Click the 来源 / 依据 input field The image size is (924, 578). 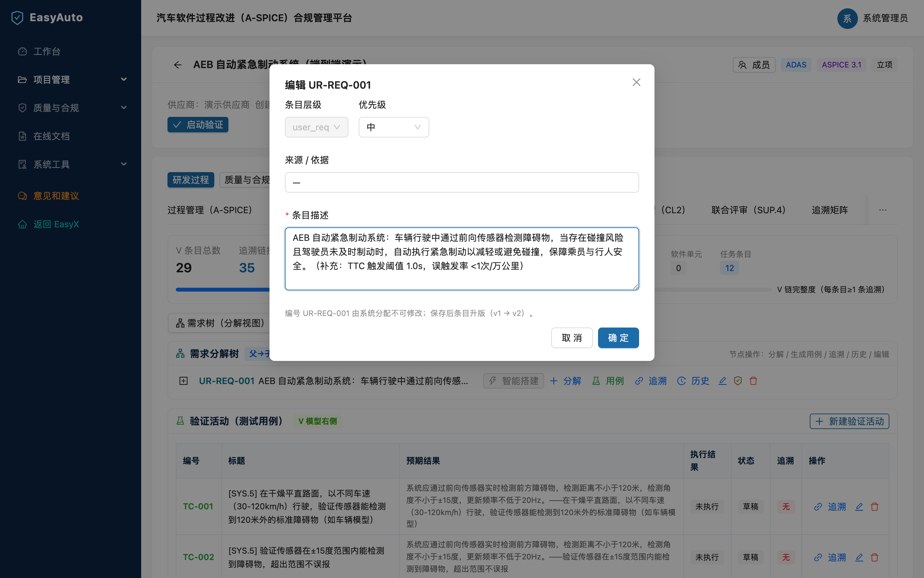point(462,182)
